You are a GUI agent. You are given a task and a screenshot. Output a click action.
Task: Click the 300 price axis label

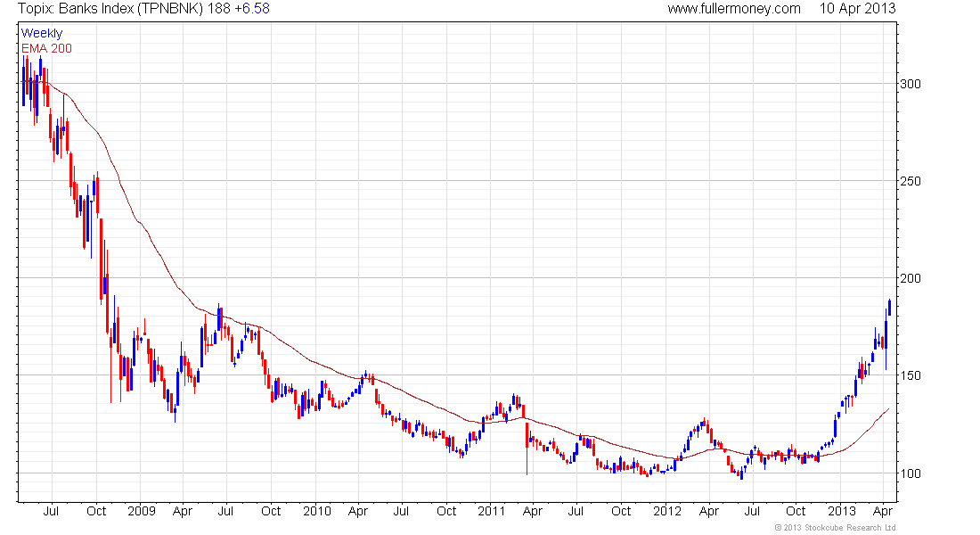coord(911,84)
